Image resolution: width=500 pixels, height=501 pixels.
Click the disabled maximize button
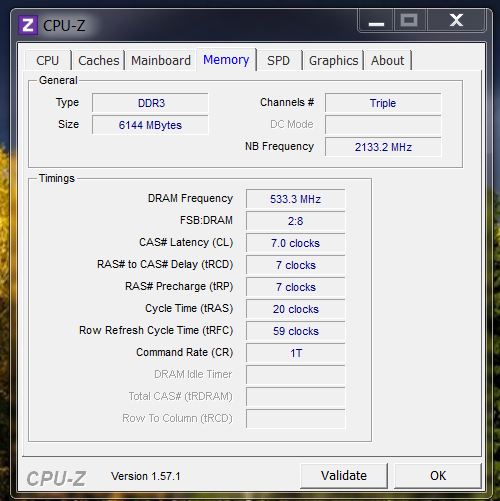[x=410, y=21]
